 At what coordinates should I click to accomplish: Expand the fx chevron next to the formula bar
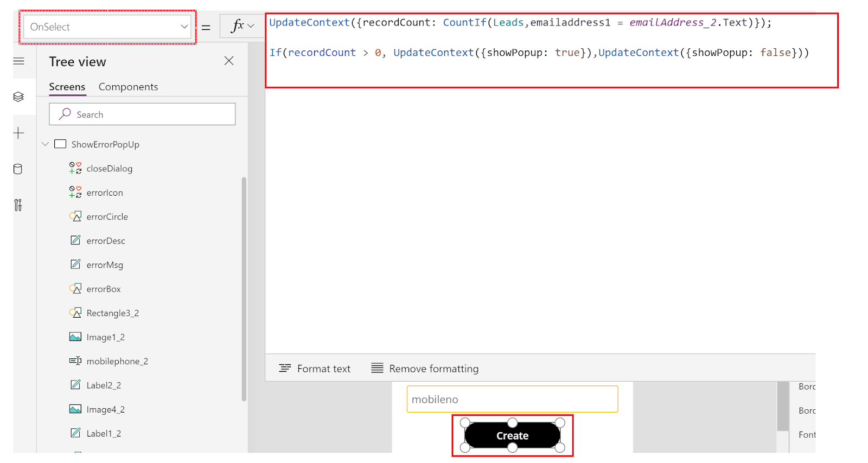[x=251, y=25]
